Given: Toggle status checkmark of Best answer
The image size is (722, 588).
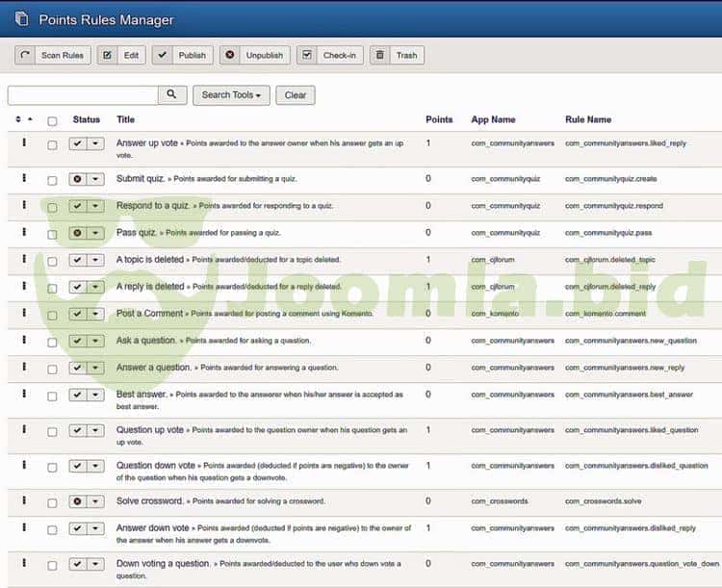Looking at the screenshot, I should pyautogui.click(x=77, y=395).
